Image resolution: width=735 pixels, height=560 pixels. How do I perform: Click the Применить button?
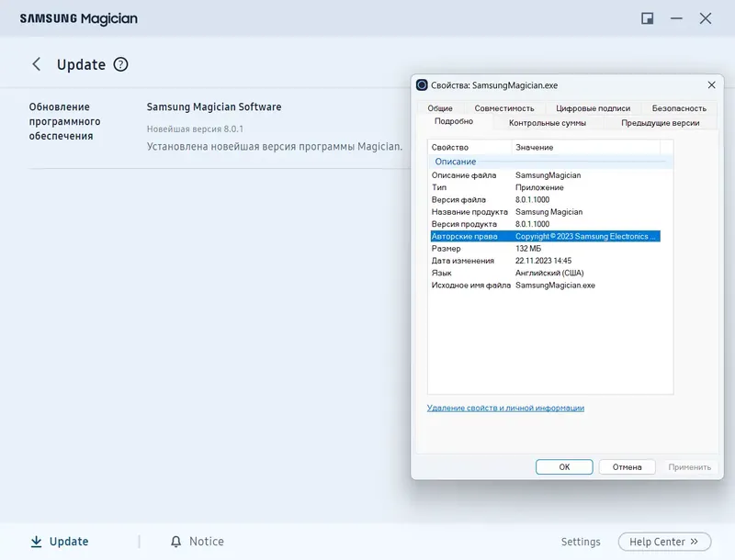689,467
